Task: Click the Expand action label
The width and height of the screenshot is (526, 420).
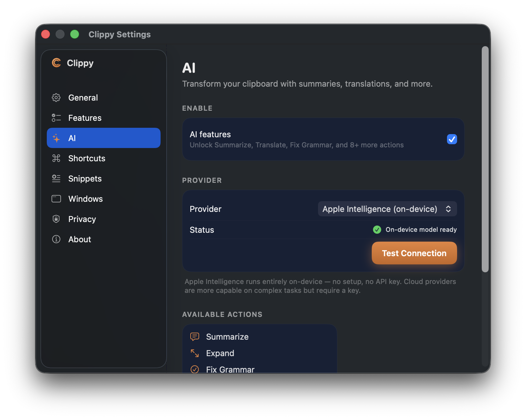Action: 220,353
